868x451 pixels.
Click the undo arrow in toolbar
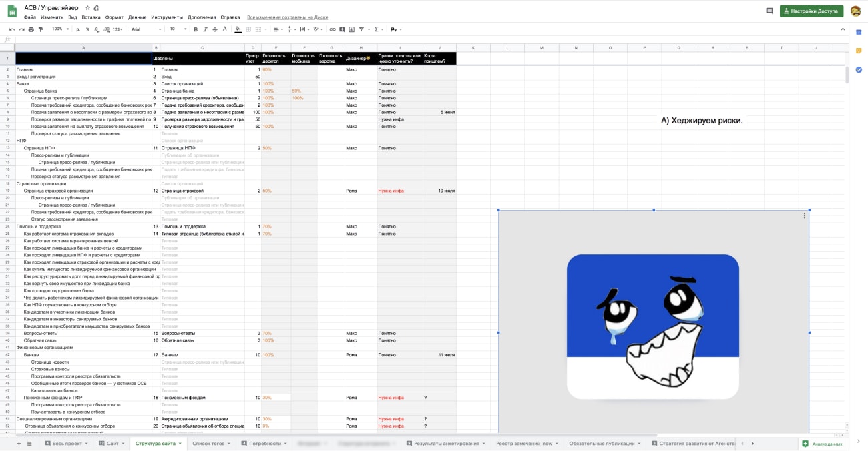pyautogui.click(x=12, y=29)
